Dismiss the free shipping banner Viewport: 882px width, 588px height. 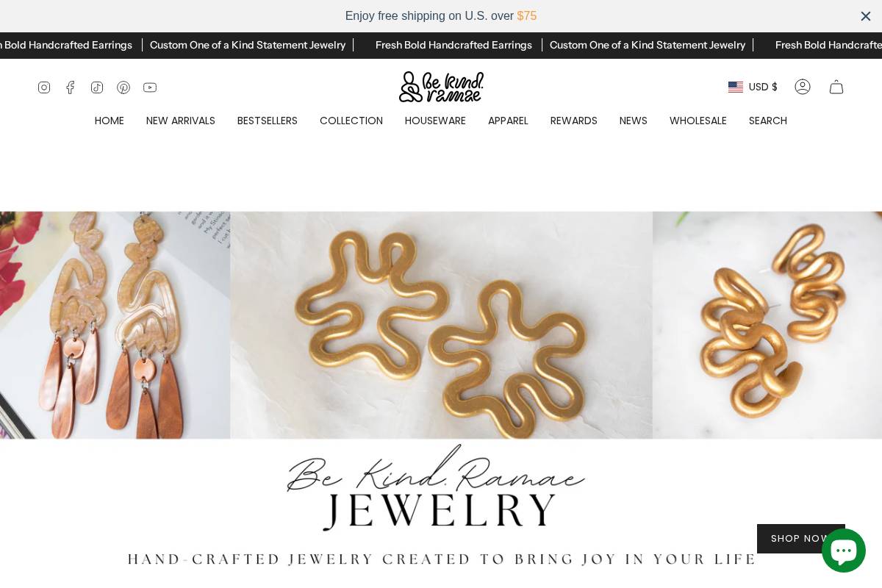tap(866, 16)
